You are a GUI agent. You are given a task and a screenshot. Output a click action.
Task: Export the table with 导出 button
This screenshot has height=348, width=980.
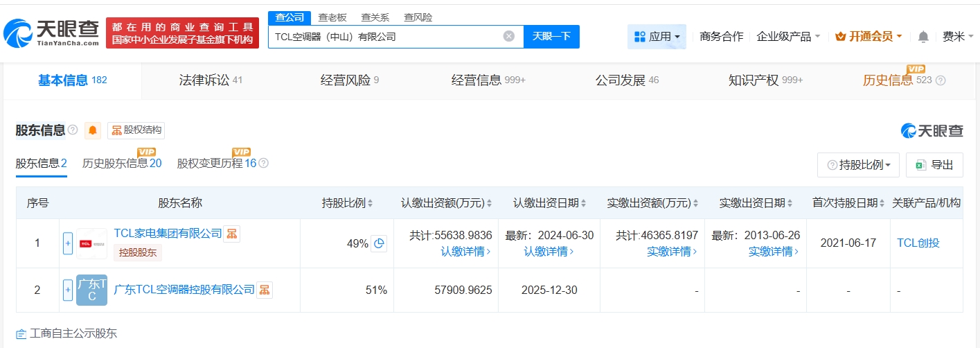click(x=934, y=165)
